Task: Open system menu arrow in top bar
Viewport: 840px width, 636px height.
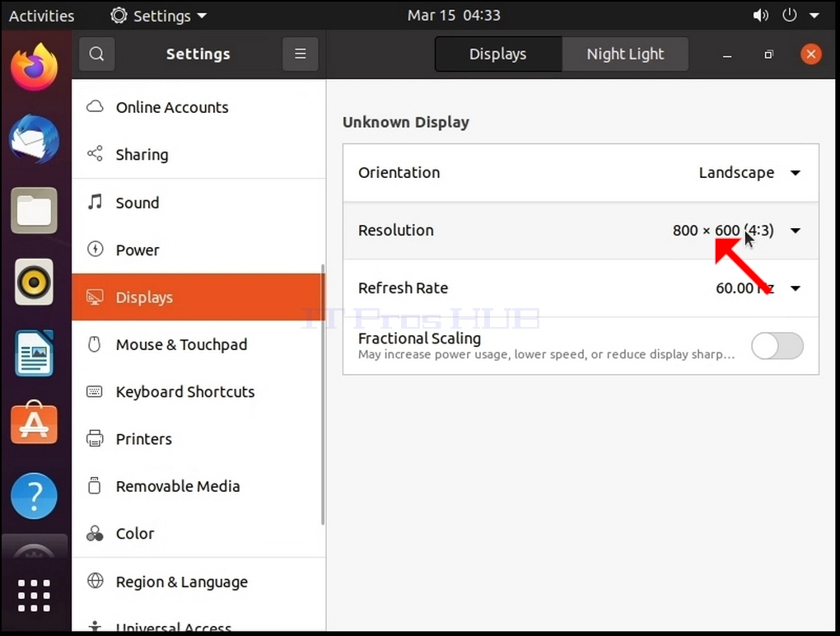Action: [814, 16]
